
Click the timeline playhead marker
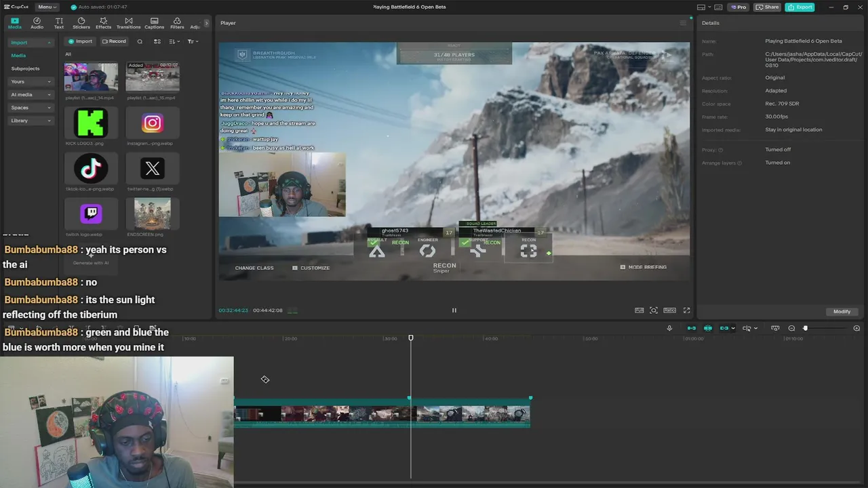pos(410,338)
